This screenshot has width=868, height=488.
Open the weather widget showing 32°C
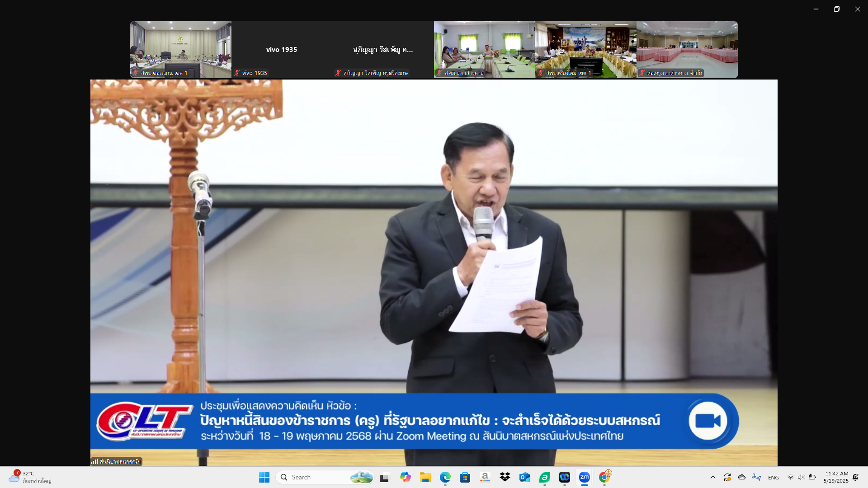30,477
